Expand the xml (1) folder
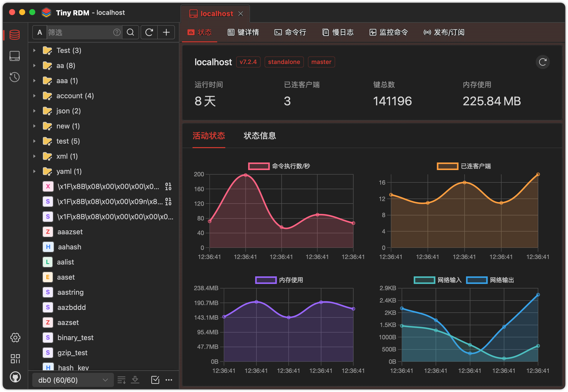Viewport: 568px width, 392px height. click(34, 156)
